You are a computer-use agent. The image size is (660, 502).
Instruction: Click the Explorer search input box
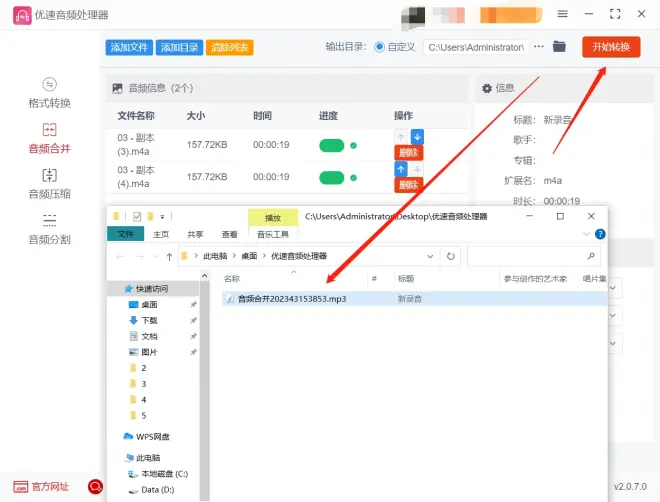[530, 257]
